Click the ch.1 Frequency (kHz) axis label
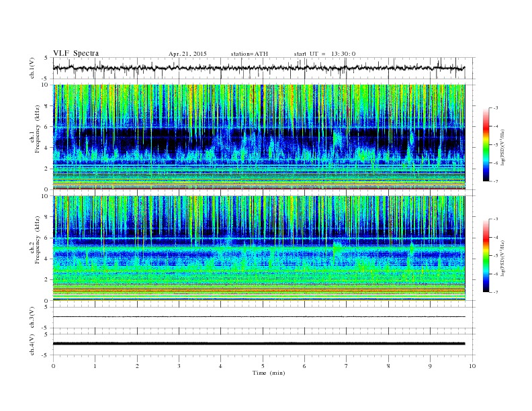Image resolution: width=532 pixels, height=411 pixels. pyautogui.click(x=35, y=129)
